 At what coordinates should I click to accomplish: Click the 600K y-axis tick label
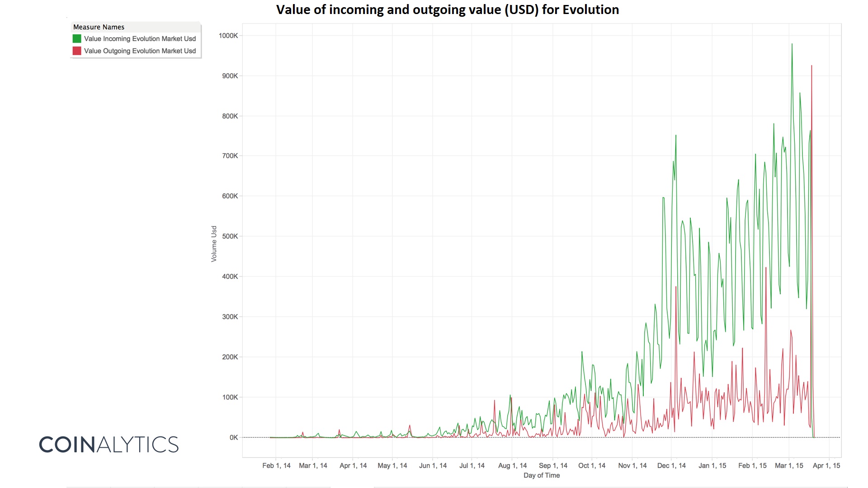pyautogui.click(x=230, y=196)
